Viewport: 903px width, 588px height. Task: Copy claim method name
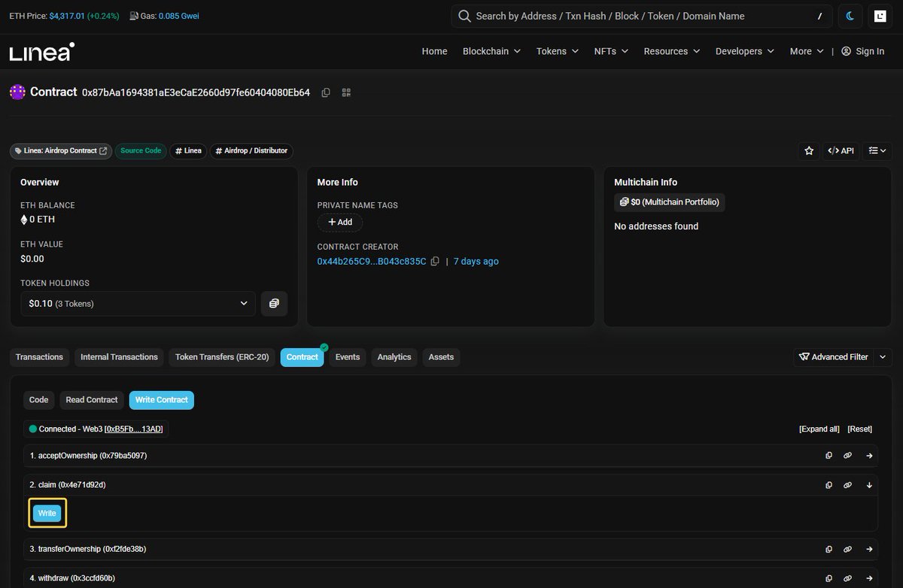click(x=829, y=485)
